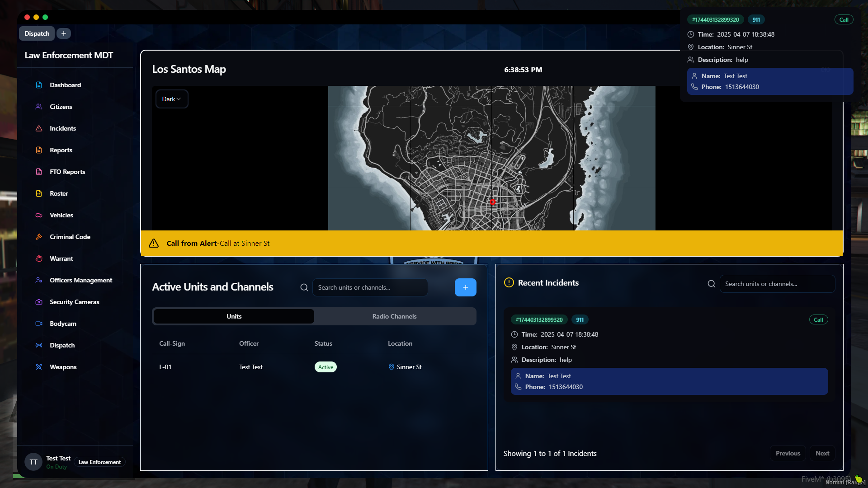The width and height of the screenshot is (868, 488).
Task: Click Next in incident pagination
Action: coord(822,453)
